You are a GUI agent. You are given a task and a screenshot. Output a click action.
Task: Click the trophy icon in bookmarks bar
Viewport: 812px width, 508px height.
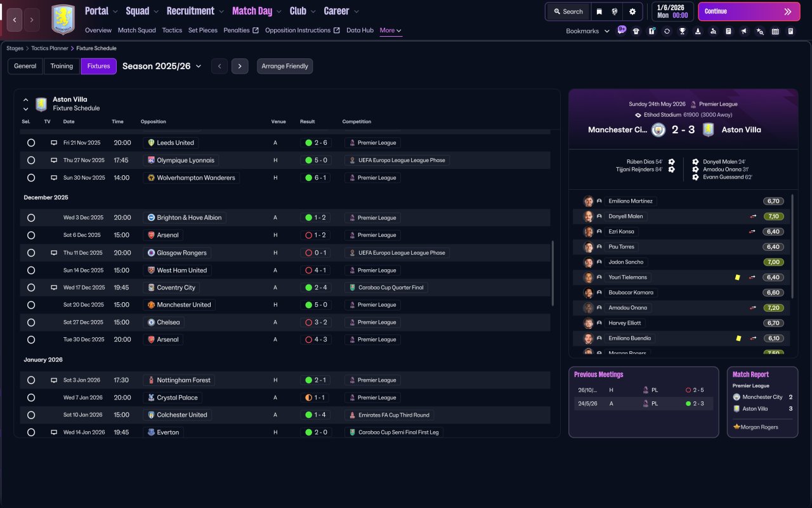tap(682, 31)
